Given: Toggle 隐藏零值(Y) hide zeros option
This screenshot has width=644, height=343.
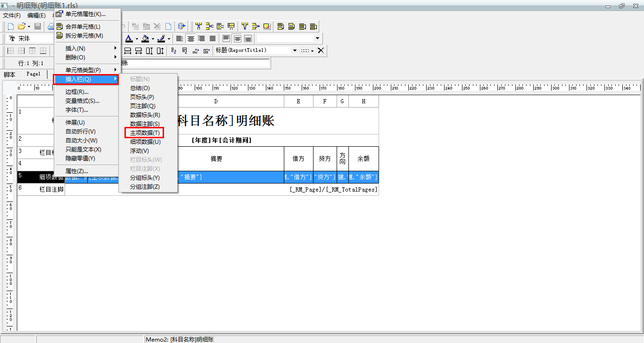Looking at the screenshot, I should [x=87, y=159].
